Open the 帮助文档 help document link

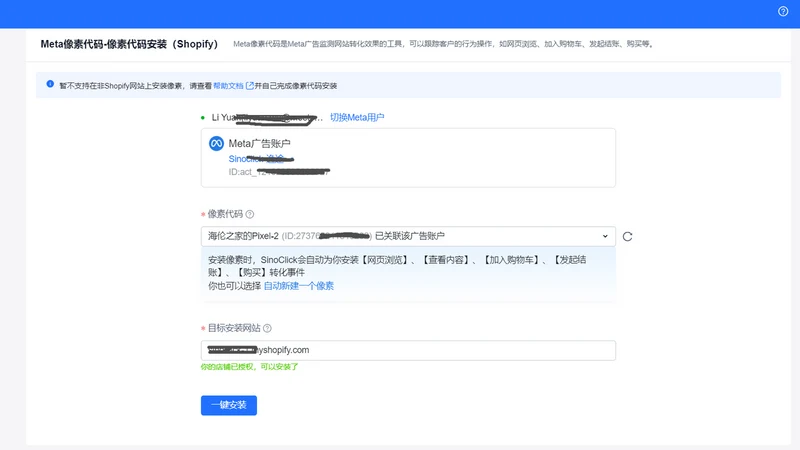tap(228, 86)
